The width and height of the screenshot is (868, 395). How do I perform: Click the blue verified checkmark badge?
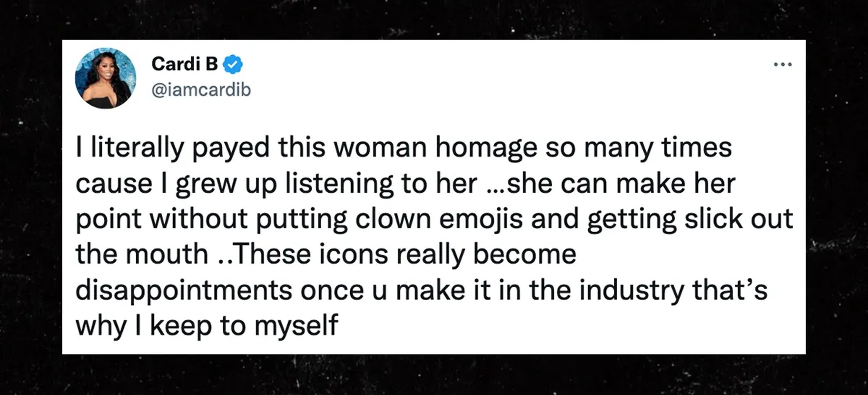[233, 65]
